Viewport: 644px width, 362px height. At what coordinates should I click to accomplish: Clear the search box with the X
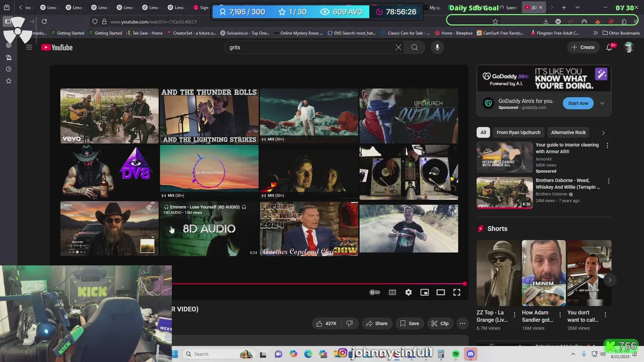point(398,47)
